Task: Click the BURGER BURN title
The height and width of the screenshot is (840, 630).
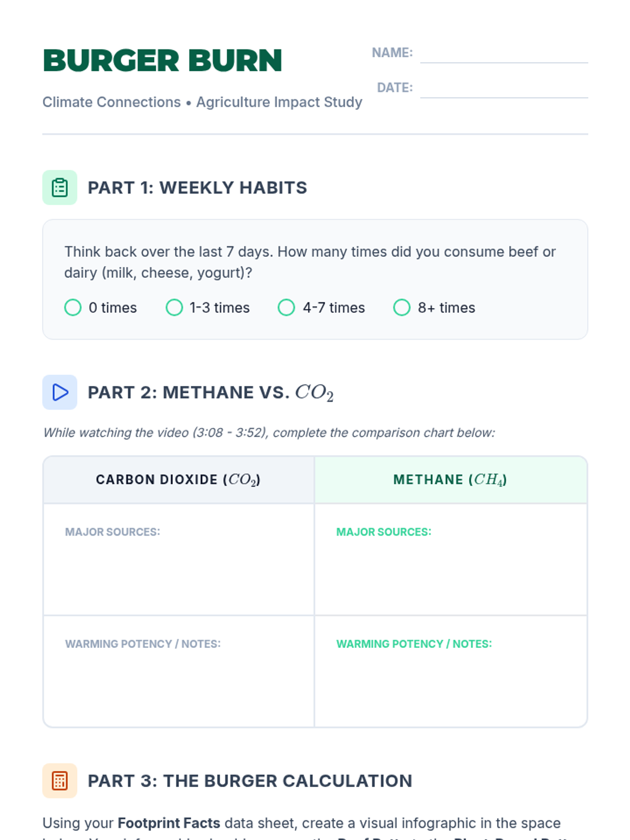Action: click(x=163, y=61)
